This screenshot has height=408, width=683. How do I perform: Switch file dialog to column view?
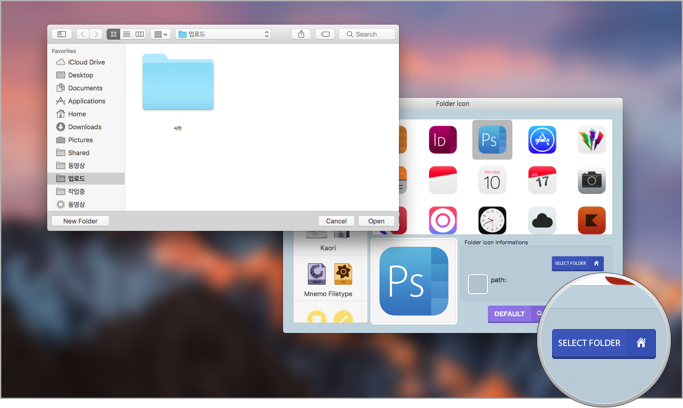tap(139, 34)
